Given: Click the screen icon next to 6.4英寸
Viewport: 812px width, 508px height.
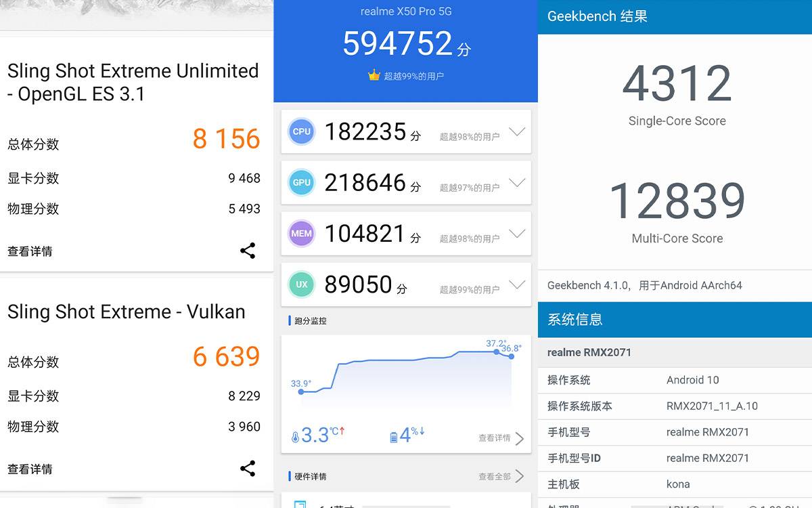Looking at the screenshot, I should pos(300,505).
